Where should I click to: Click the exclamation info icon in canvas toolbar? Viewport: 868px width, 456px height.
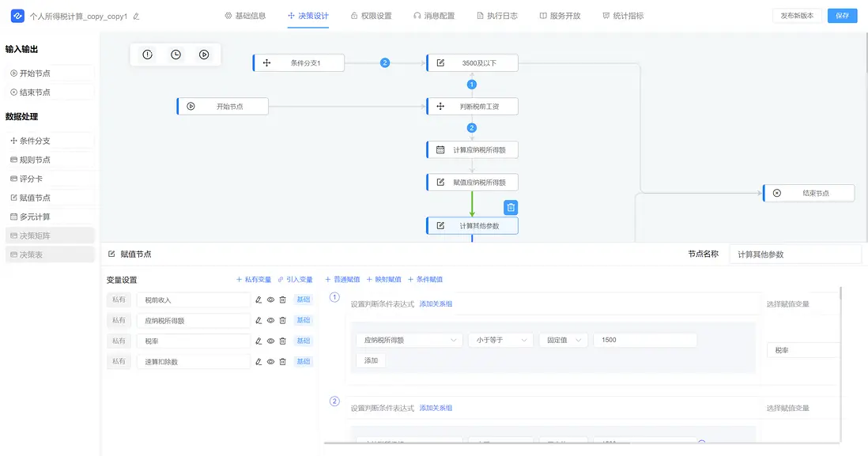point(147,55)
